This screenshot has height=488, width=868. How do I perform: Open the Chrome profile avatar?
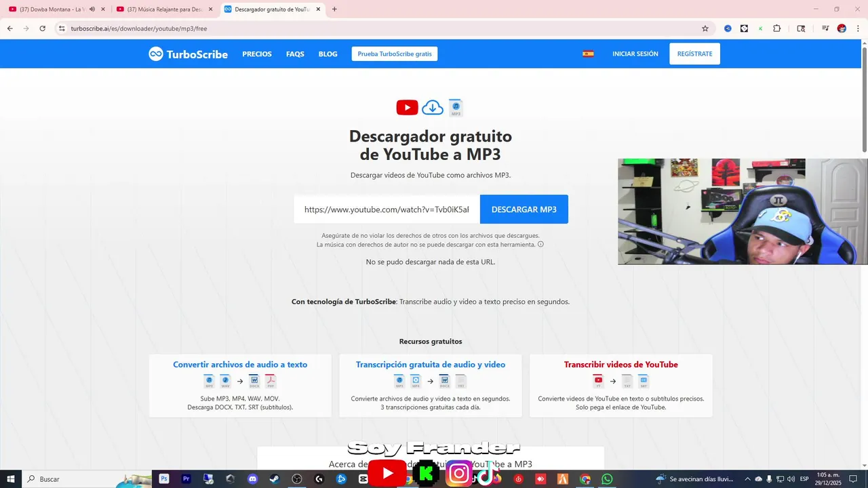click(x=842, y=28)
